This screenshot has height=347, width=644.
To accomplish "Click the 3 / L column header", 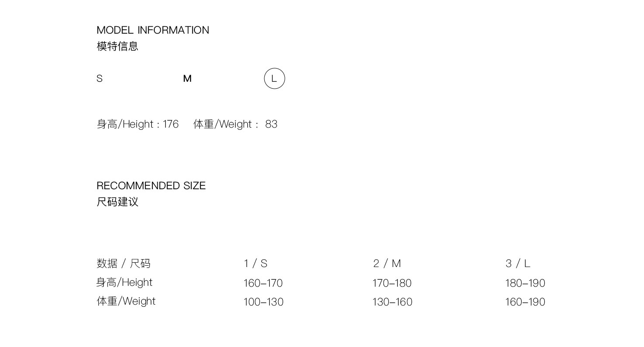I will click(x=518, y=264).
